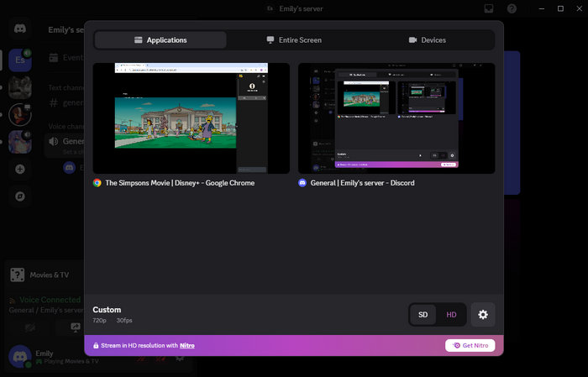Screen dimensions: 588x377
Task: Open stream settings gear
Action: [483, 314]
